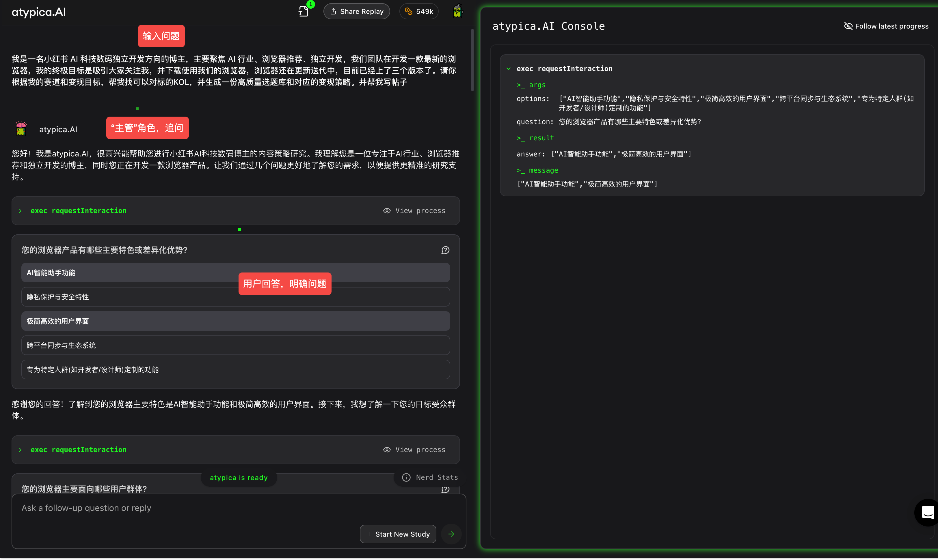Click the Share Replay button
Screen dimensions: 938x560
coord(356,11)
